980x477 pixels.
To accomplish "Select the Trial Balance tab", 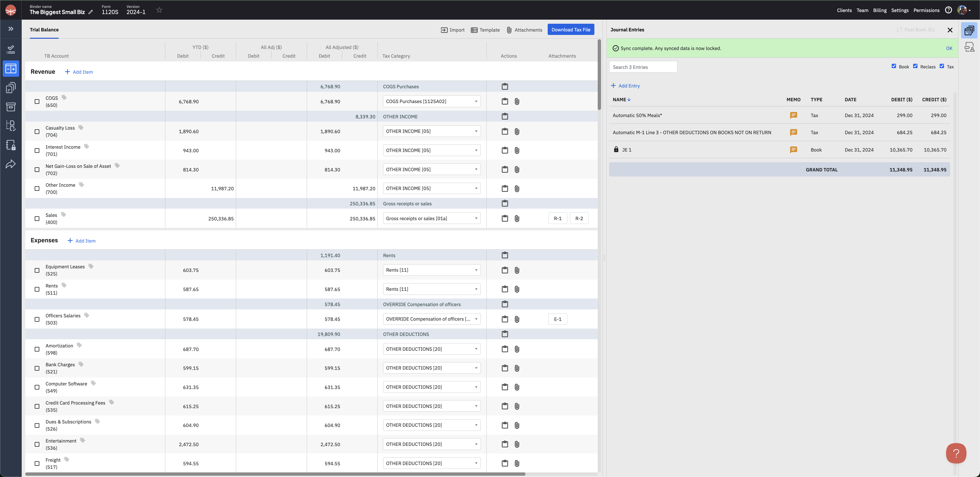I will (44, 30).
